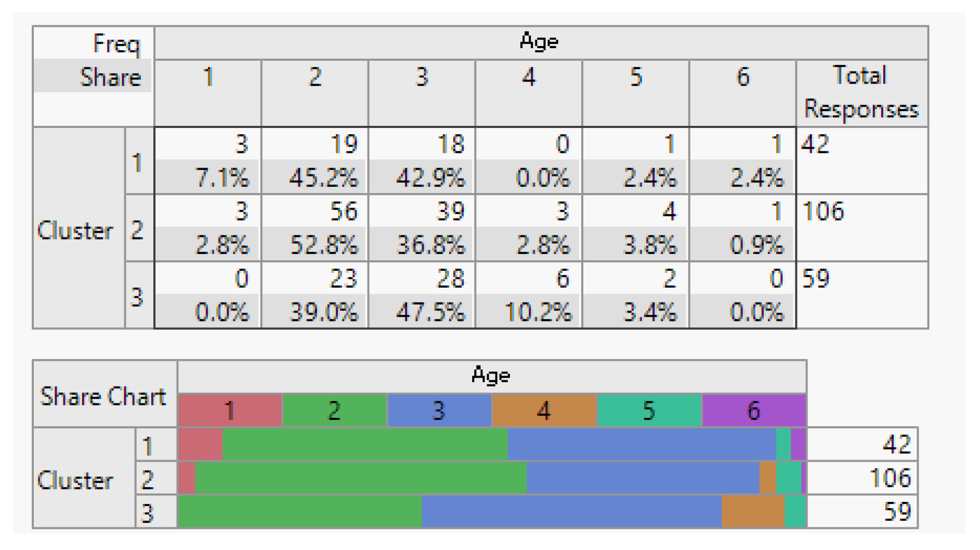
Task: Select the orange Age 4 legend swatch
Action: pos(544,410)
